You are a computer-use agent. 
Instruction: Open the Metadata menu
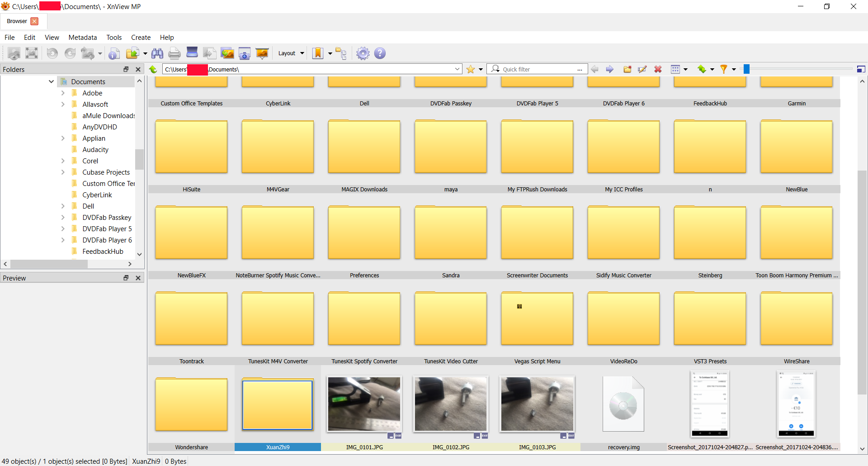pos(82,38)
